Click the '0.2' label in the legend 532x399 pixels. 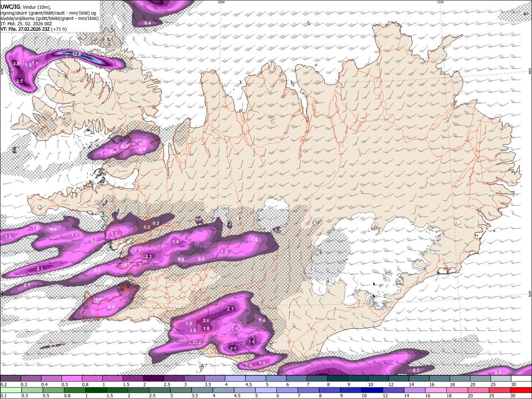pos(3,384)
